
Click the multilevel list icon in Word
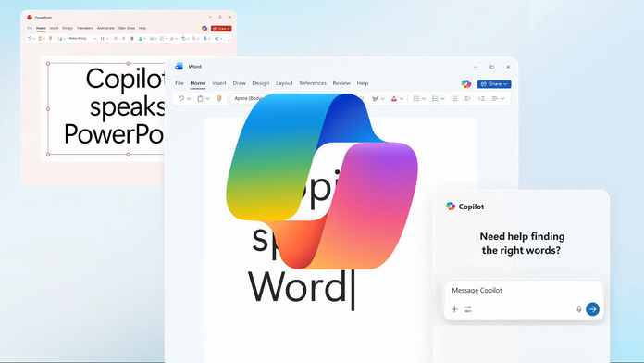tap(454, 98)
